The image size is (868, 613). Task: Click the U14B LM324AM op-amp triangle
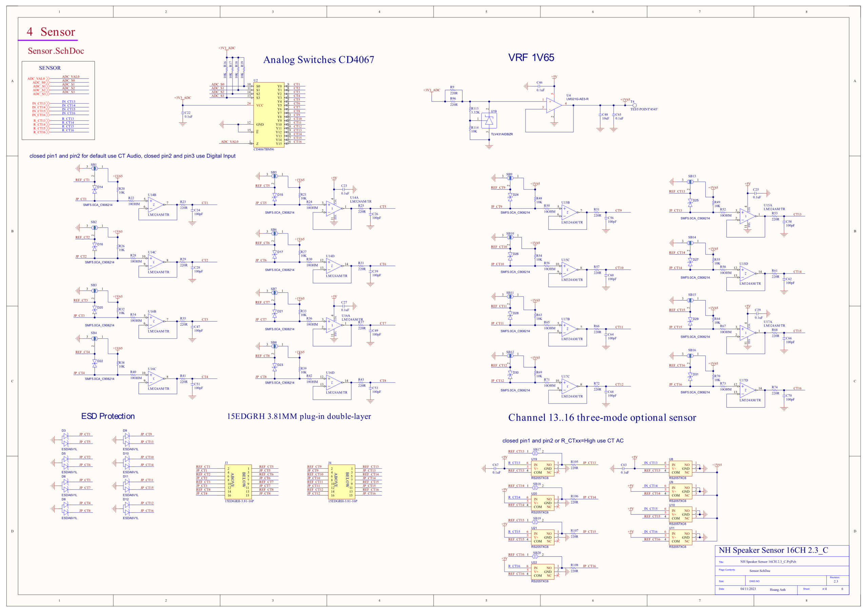click(156, 204)
